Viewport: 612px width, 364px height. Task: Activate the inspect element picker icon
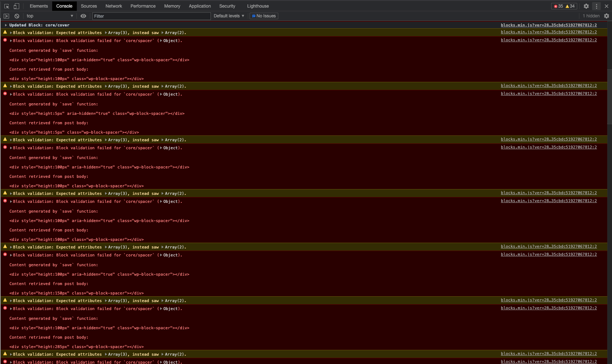tap(7, 6)
